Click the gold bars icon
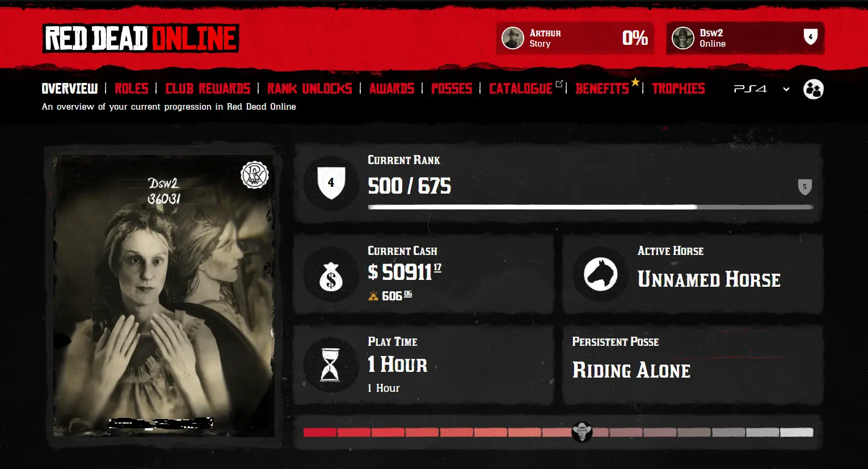Viewport: 868px width, 469px height. click(x=373, y=296)
